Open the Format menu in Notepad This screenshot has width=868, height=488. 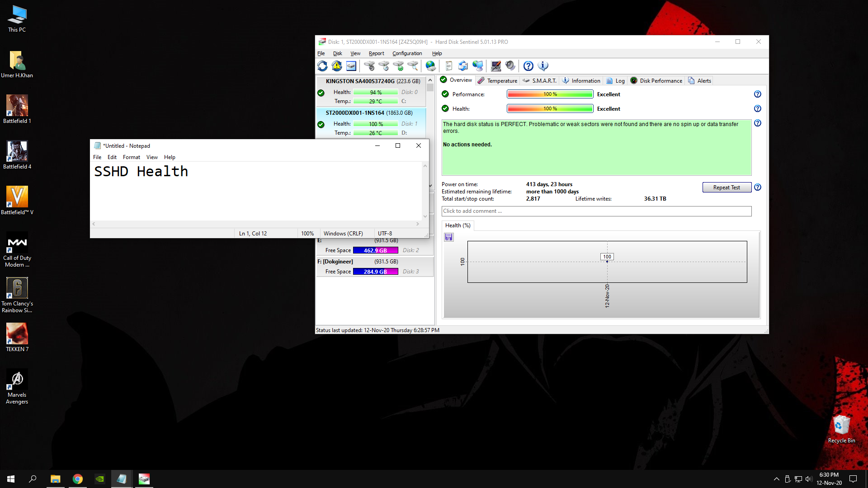tap(132, 157)
